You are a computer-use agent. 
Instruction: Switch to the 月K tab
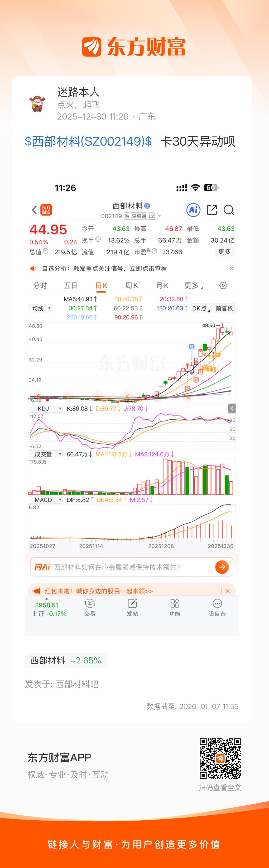[x=162, y=286]
